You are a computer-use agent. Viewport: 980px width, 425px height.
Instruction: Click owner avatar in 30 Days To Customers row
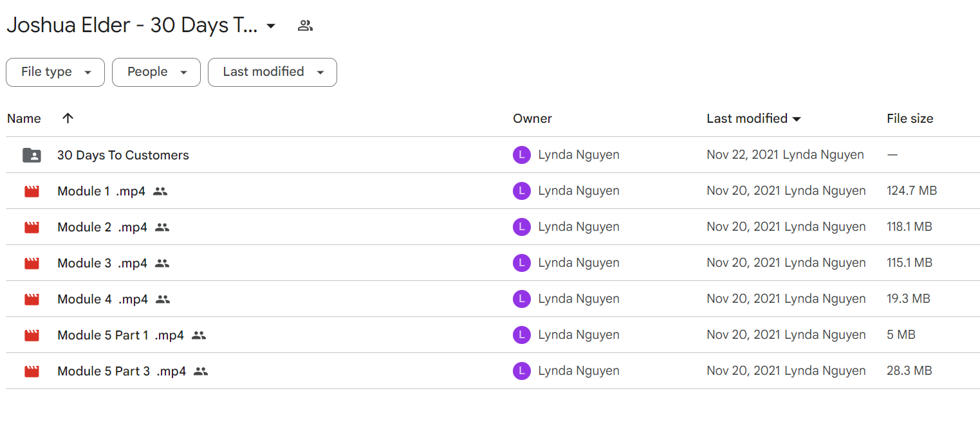point(522,155)
